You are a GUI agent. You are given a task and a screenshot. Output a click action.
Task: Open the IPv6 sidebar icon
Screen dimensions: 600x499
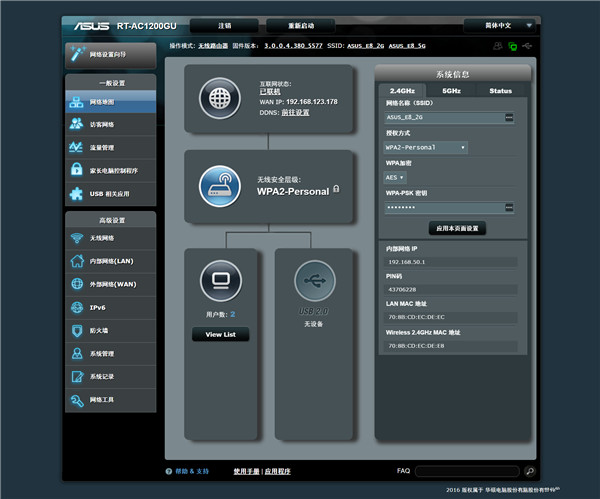tap(77, 307)
